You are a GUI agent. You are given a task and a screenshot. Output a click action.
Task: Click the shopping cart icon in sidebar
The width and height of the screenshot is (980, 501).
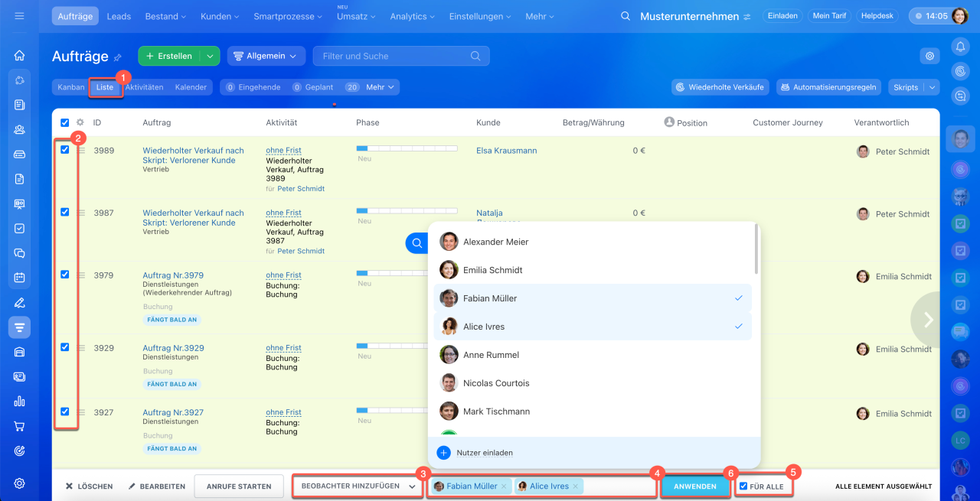[19, 426]
